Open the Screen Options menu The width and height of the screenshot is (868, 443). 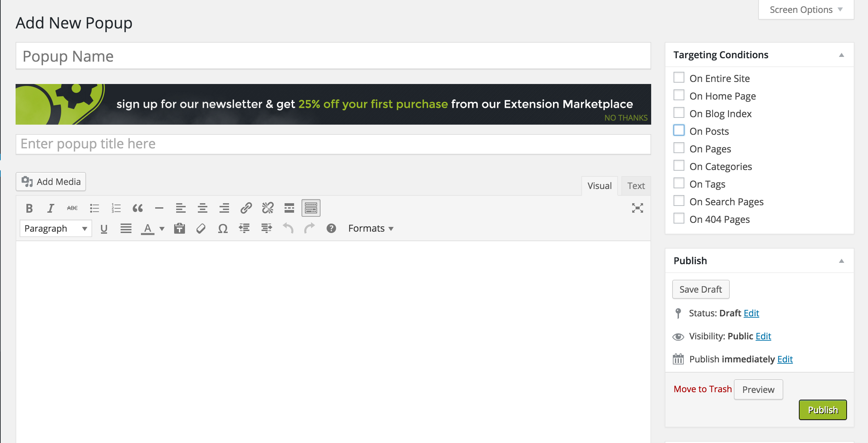click(x=805, y=9)
